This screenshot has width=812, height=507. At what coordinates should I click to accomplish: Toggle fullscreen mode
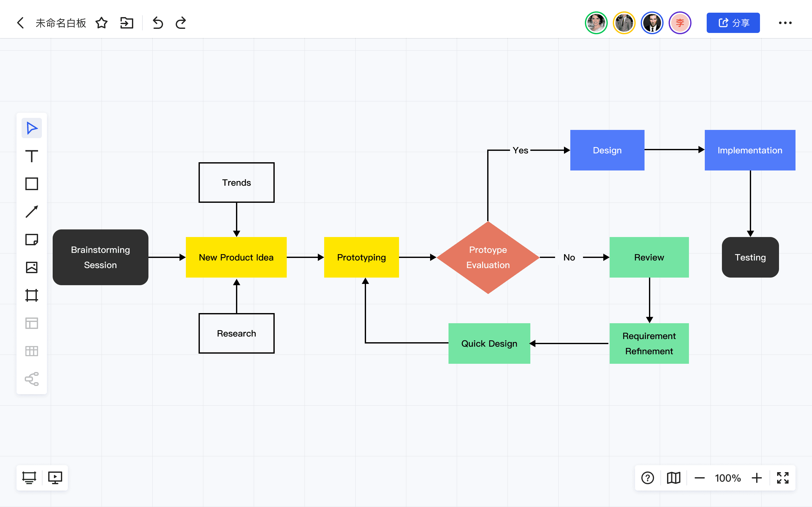click(783, 478)
